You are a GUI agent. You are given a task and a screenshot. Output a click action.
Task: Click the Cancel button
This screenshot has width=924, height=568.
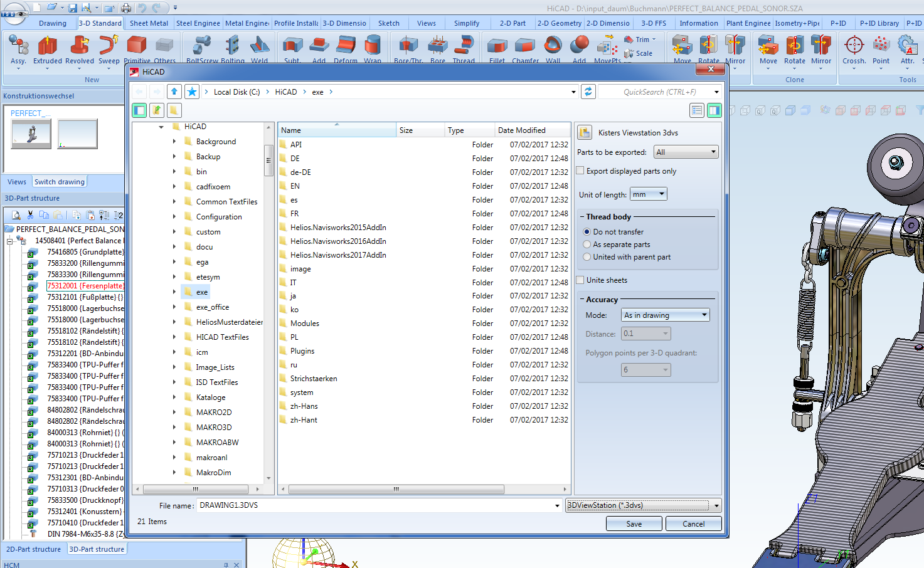(693, 524)
